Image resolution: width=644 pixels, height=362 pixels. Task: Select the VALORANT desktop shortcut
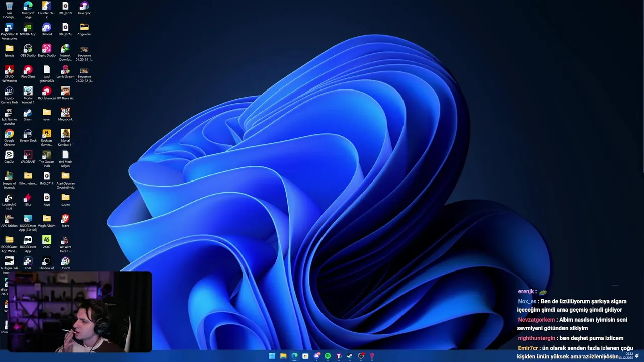[x=28, y=157]
